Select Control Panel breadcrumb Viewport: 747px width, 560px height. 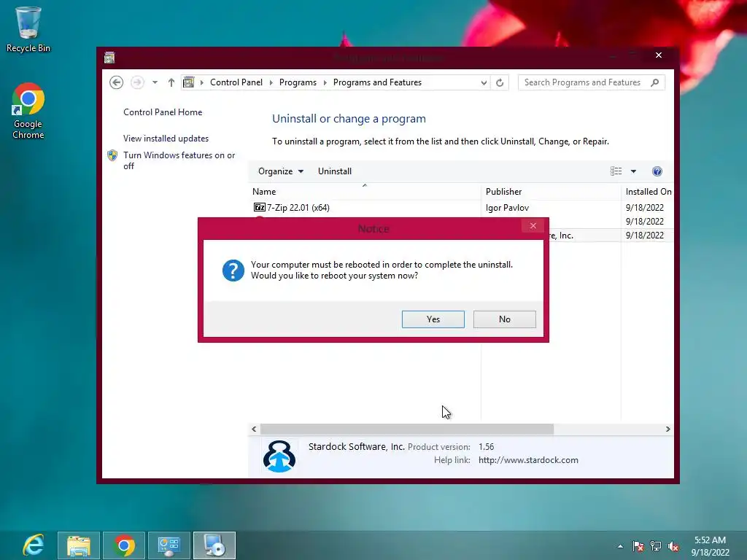point(236,82)
